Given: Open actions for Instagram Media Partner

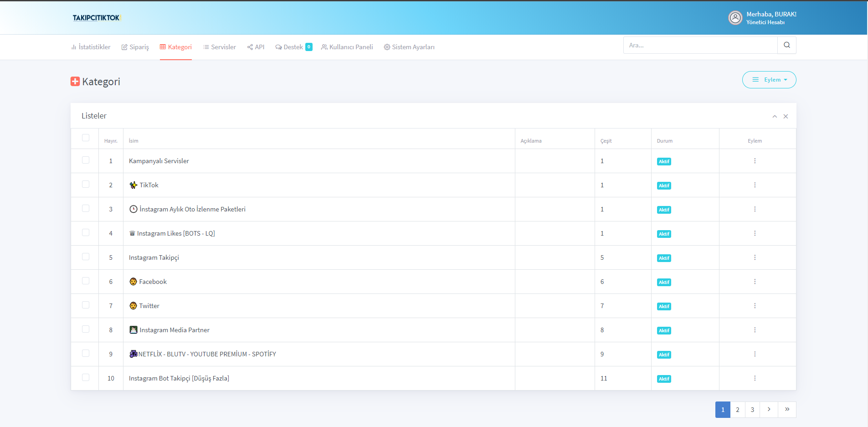Looking at the screenshot, I should (755, 330).
